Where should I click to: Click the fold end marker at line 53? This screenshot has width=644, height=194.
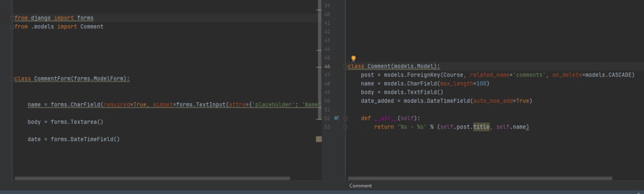point(346,127)
